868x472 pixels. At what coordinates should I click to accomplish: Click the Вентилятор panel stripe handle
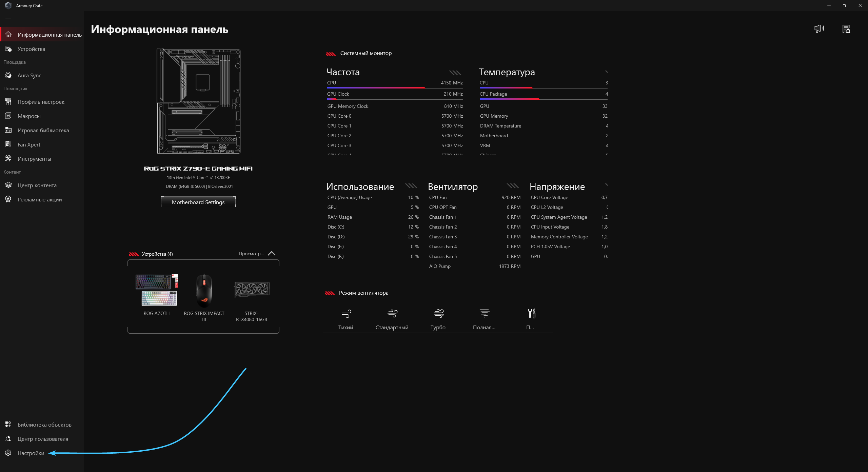(x=513, y=186)
